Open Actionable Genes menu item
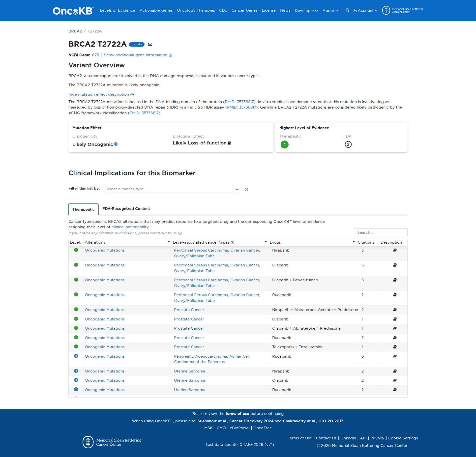This screenshot has height=457, width=476. 156,10
